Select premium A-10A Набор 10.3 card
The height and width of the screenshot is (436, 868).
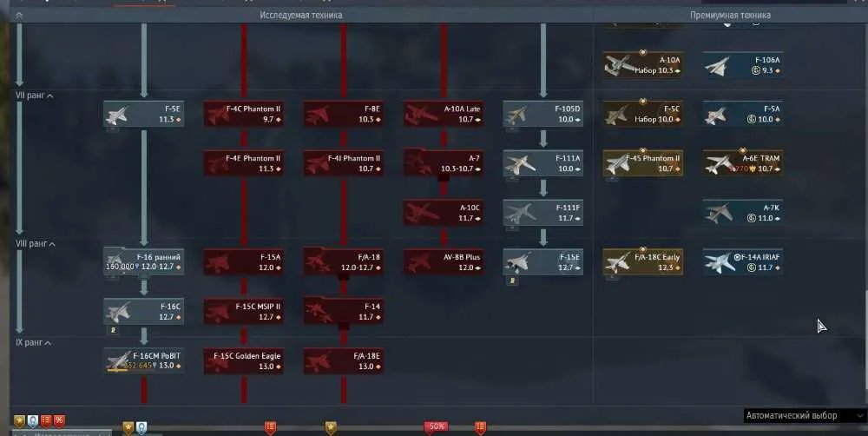[x=642, y=65]
